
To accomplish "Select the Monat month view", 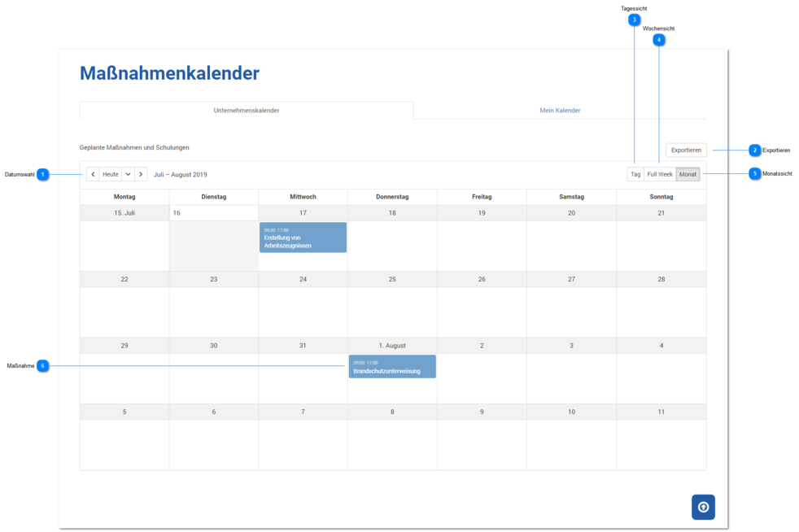I will (x=688, y=174).
